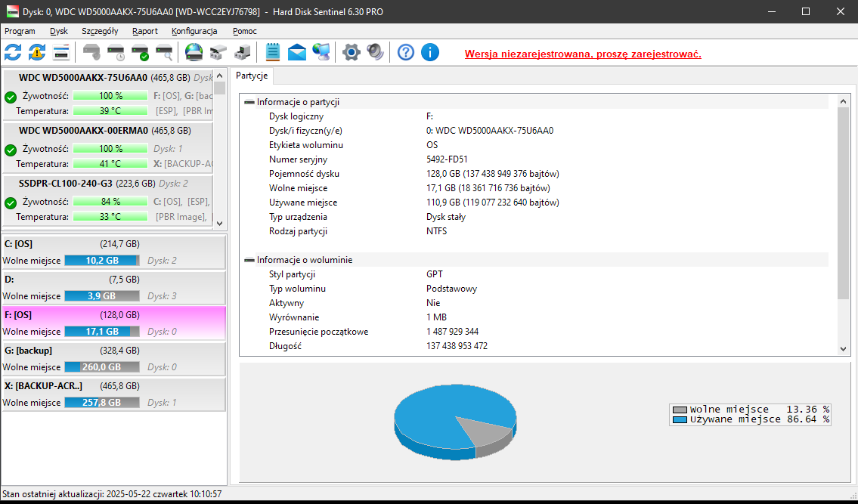Click the refresh icon with warning triangle
The image size is (858, 504).
37,52
